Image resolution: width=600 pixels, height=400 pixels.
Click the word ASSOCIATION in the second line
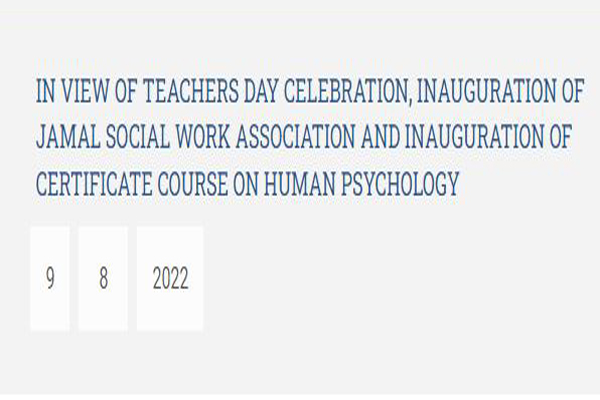coord(296,137)
